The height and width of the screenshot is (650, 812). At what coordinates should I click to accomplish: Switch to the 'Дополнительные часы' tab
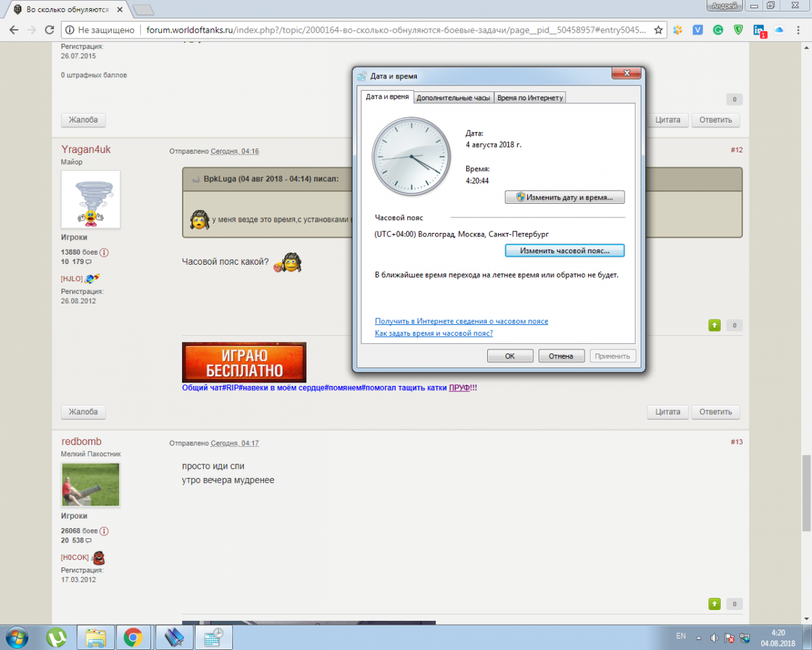[x=453, y=97]
